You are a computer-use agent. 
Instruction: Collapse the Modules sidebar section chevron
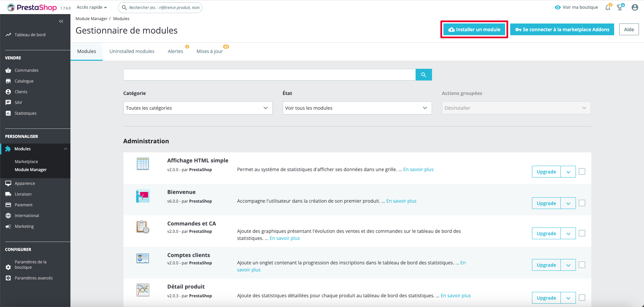(65, 149)
